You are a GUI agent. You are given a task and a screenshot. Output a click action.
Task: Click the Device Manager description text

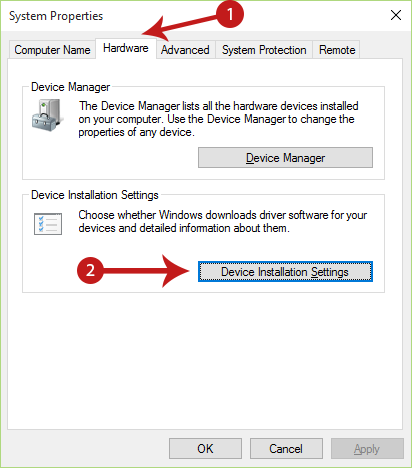tap(218, 119)
